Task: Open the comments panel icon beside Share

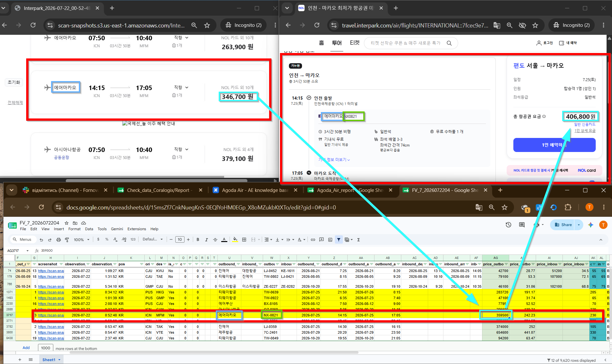Action: pos(522,225)
